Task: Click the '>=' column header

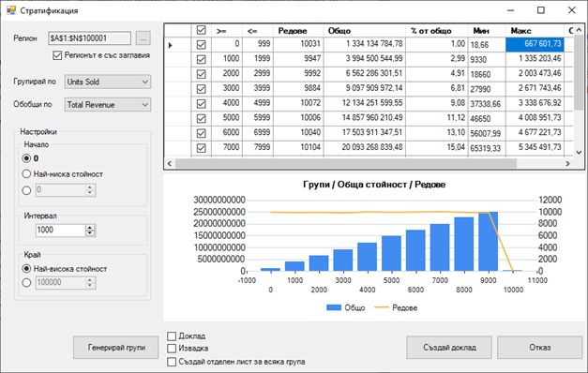Action: coord(227,31)
